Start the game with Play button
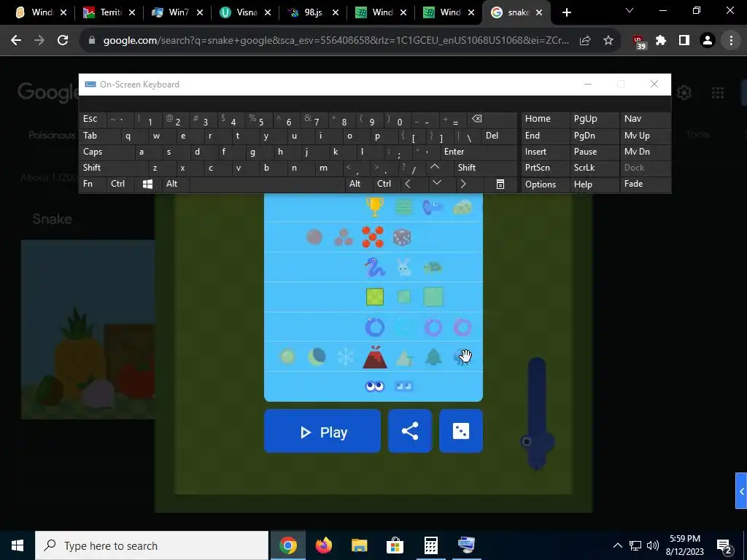This screenshot has height=560, width=747. 322,432
